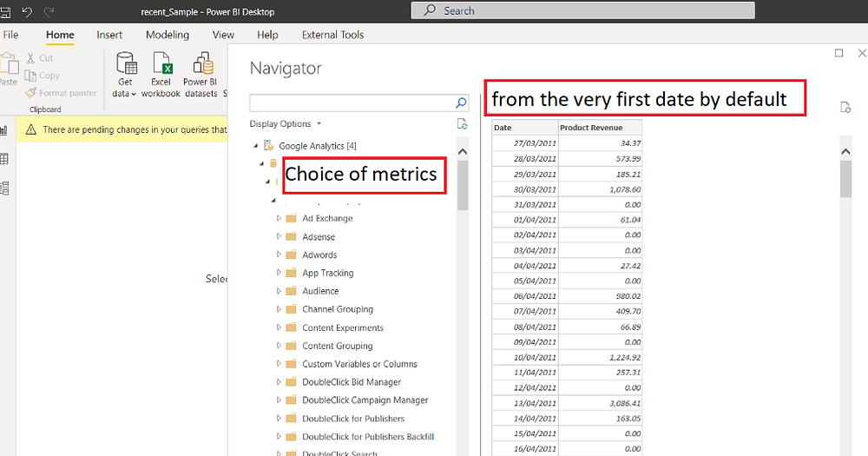This screenshot has height=456, width=868.
Task: Click the refresh preview icon at right edge
Action: click(845, 107)
